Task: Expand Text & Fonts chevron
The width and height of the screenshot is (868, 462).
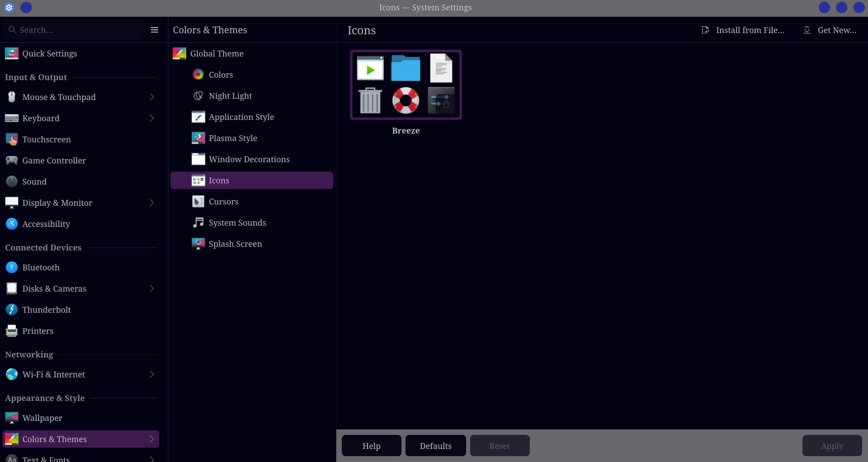Action: point(152,459)
